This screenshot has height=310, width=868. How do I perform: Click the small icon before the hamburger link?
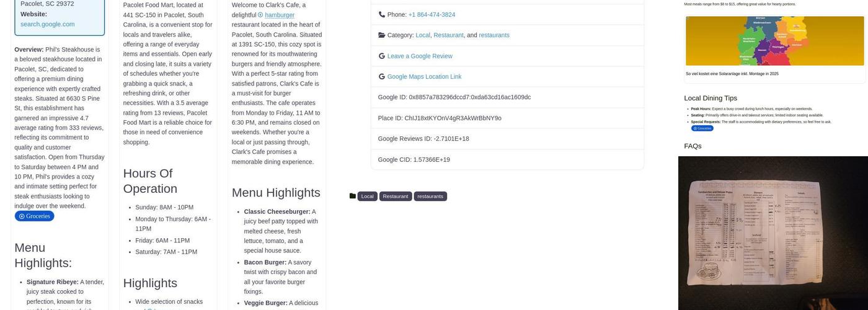(260, 15)
